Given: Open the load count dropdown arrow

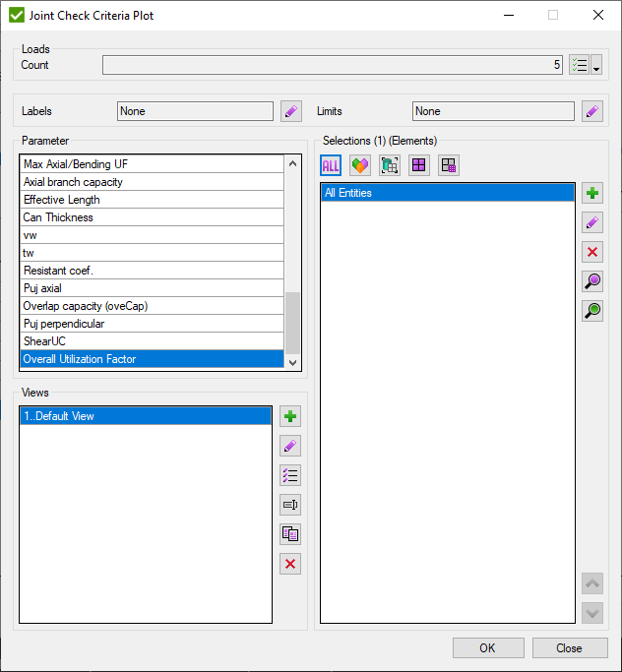Looking at the screenshot, I should 596,66.
